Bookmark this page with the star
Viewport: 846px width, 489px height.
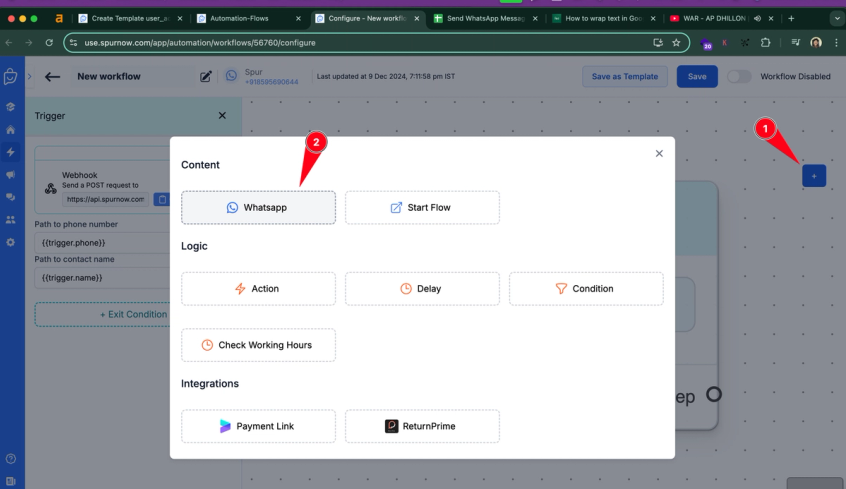(676, 43)
